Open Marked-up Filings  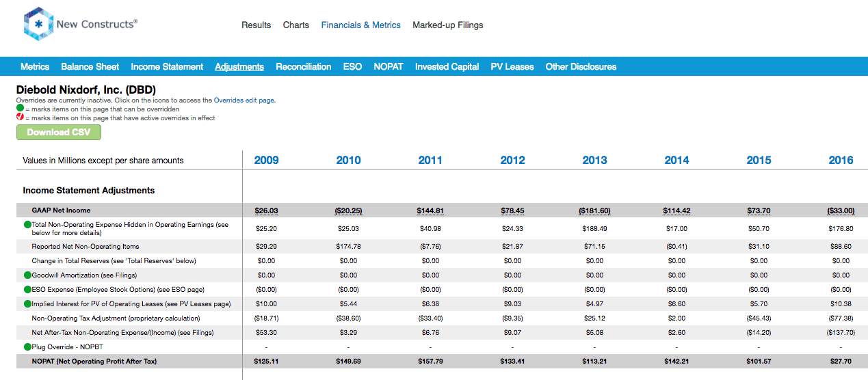coord(448,25)
